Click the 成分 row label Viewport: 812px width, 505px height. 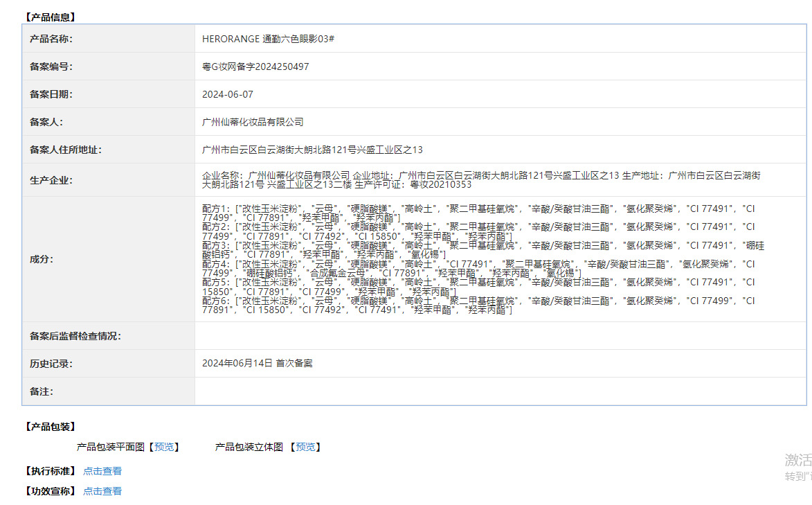[x=42, y=259]
